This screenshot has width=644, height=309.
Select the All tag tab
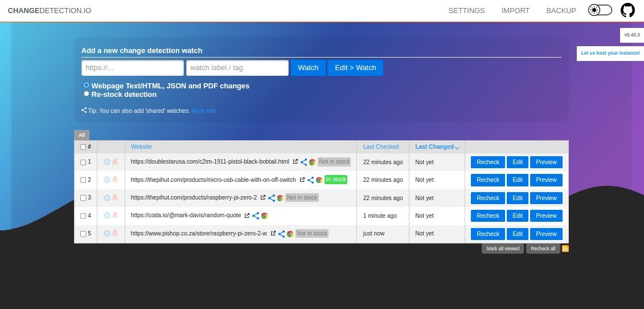(82, 135)
